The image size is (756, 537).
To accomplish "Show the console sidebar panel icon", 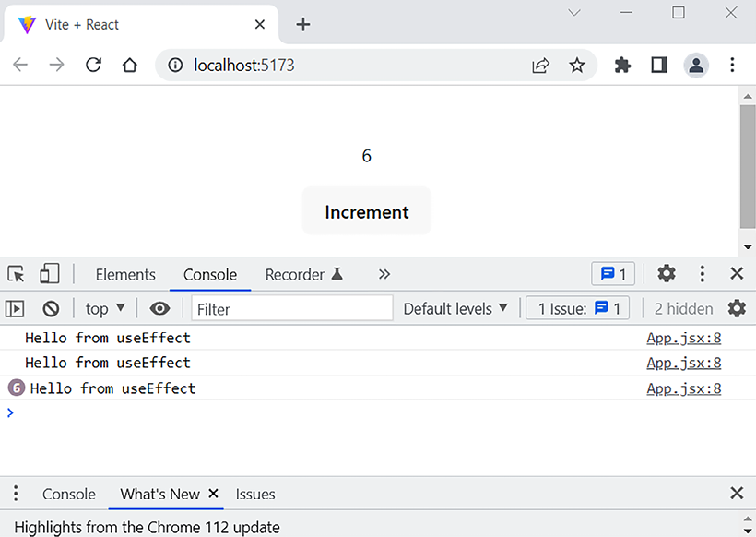I will 16,309.
